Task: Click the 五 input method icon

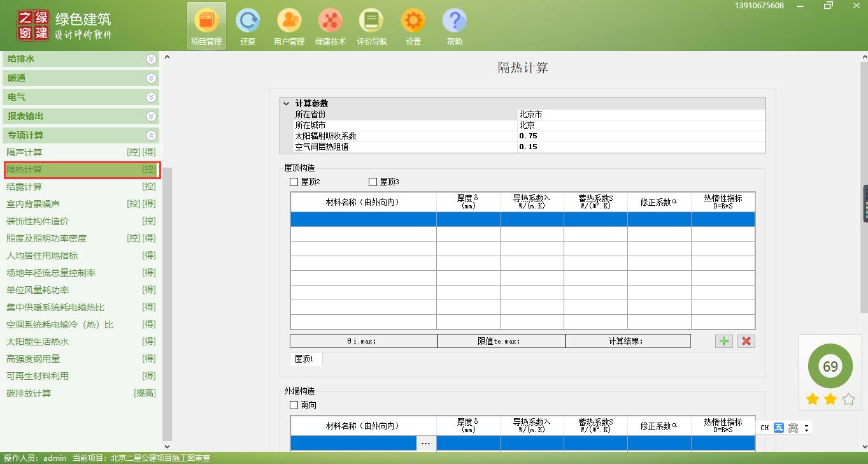Action: pyautogui.click(x=779, y=428)
